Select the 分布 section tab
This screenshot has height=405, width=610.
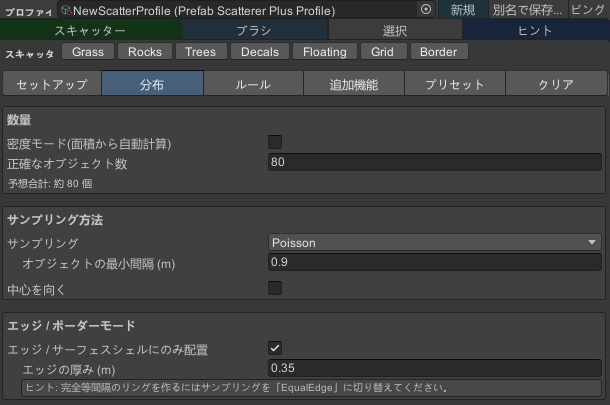152,83
